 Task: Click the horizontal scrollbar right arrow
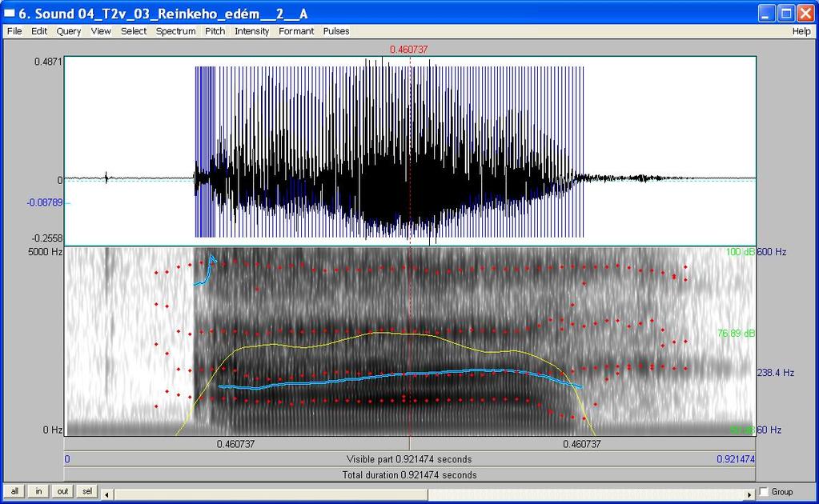(749, 494)
